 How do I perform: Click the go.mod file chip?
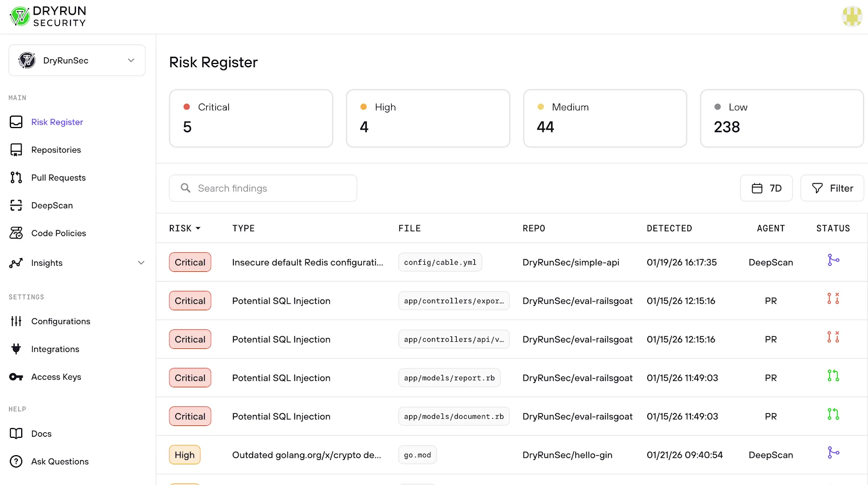(417, 455)
